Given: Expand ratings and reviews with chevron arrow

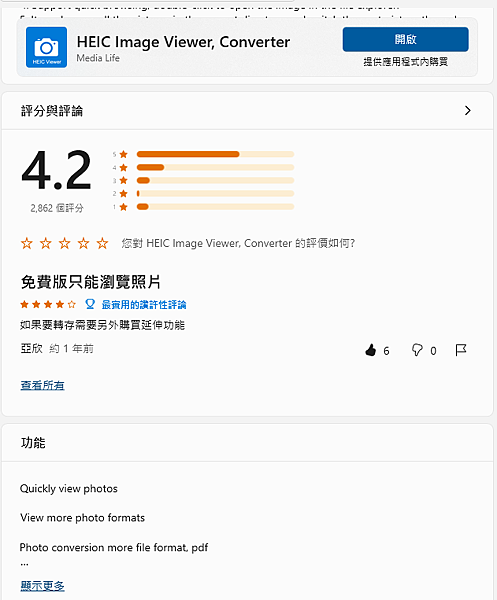Looking at the screenshot, I should tap(468, 111).
